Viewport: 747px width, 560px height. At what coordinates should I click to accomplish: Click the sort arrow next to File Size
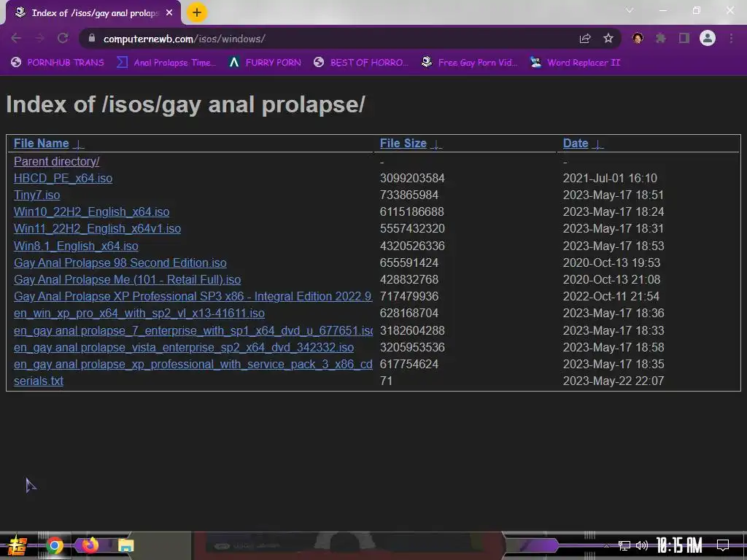pyautogui.click(x=436, y=144)
